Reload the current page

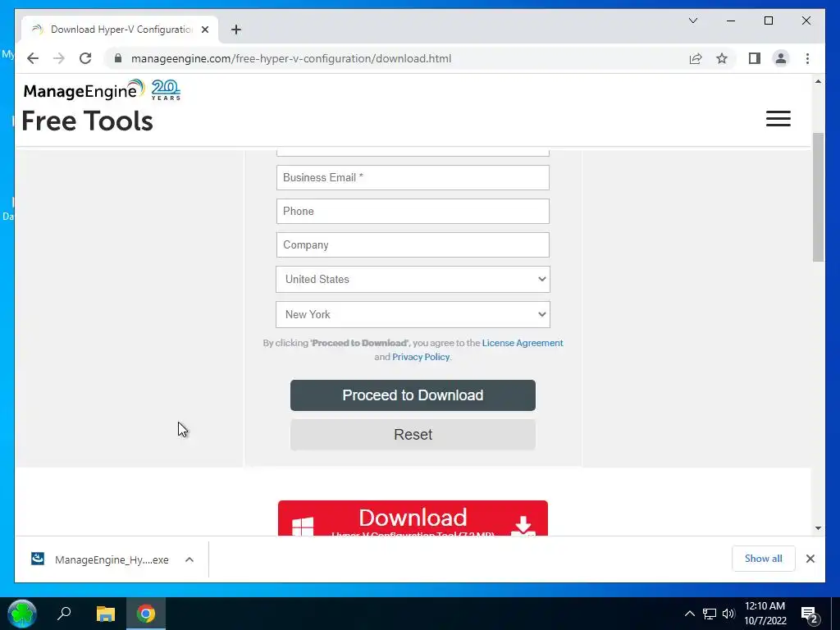tap(85, 58)
